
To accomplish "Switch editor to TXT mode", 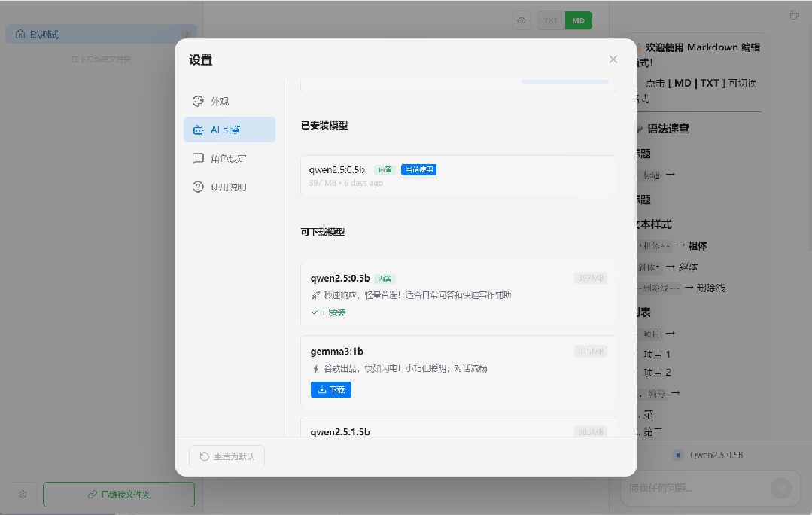I will point(551,20).
